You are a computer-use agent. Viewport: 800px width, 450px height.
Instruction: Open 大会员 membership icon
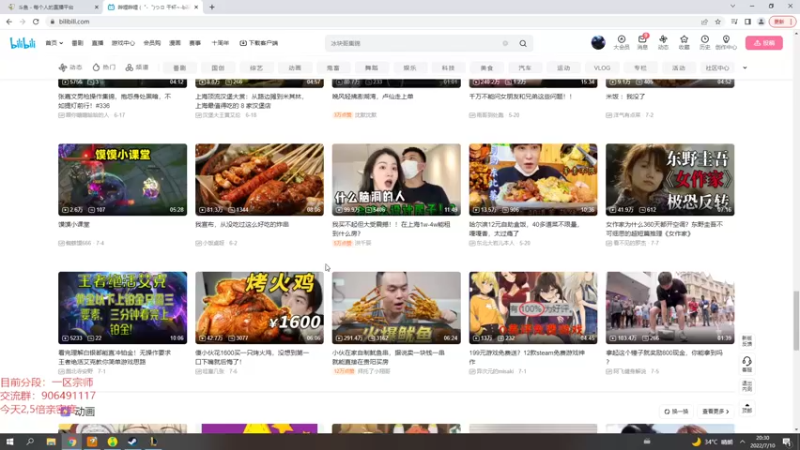click(x=621, y=42)
